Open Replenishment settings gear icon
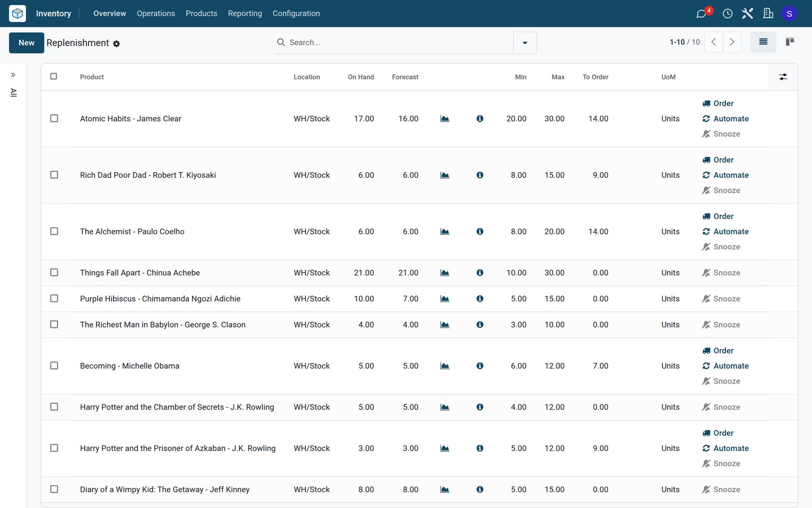The width and height of the screenshot is (812, 508). pos(117,44)
